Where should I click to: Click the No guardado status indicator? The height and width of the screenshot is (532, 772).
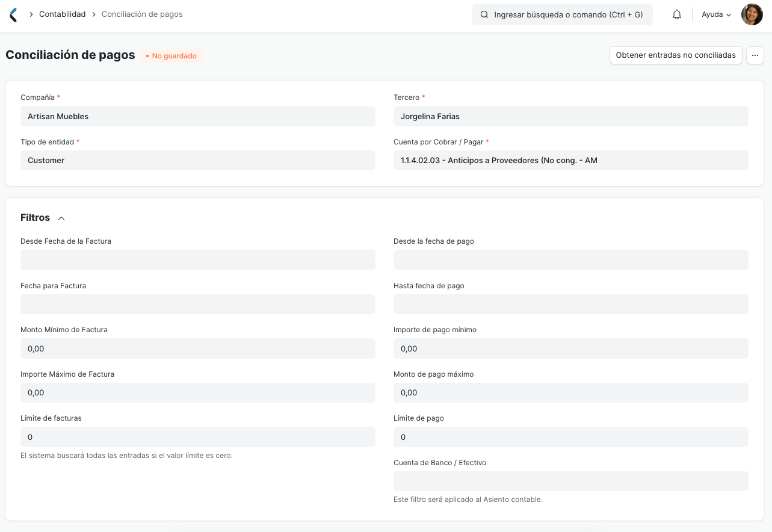pyautogui.click(x=172, y=56)
